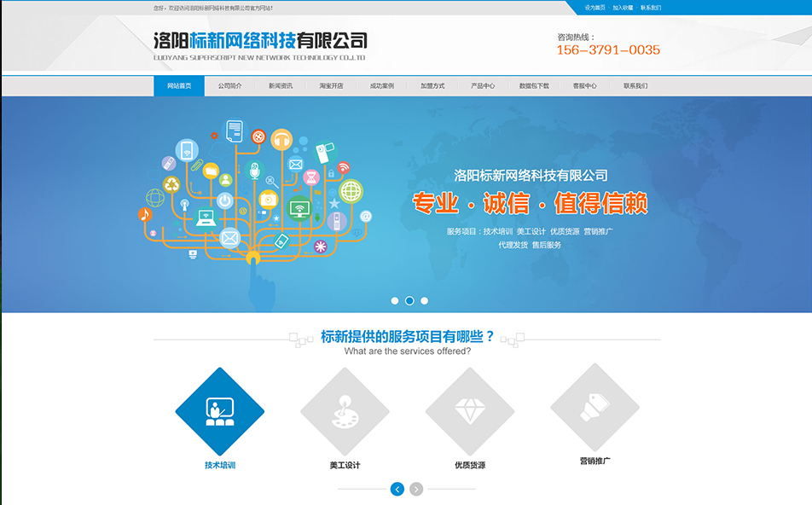Click the 优质货源 diamond gem icon
Image resolution: width=812 pixels, height=505 pixels.
pos(470,411)
